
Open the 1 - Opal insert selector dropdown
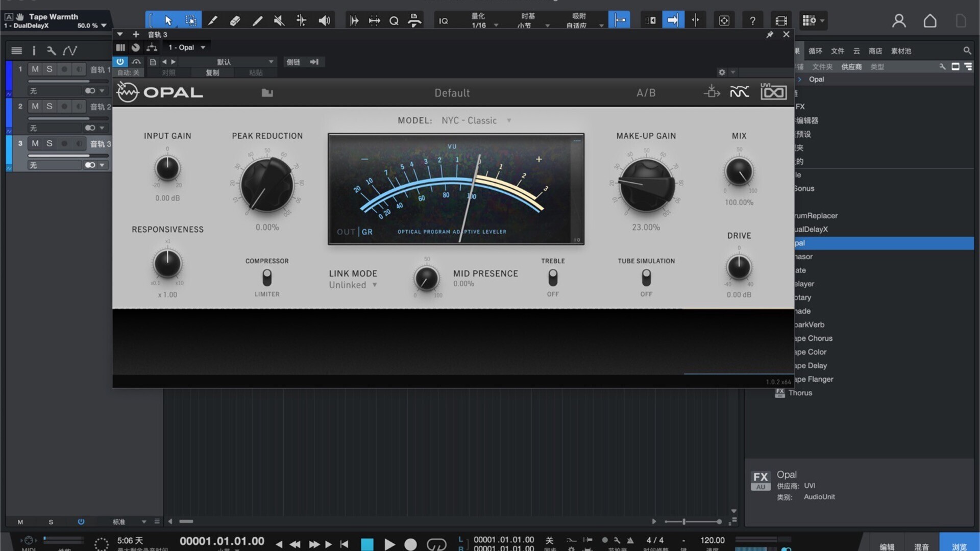[x=187, y=47]
